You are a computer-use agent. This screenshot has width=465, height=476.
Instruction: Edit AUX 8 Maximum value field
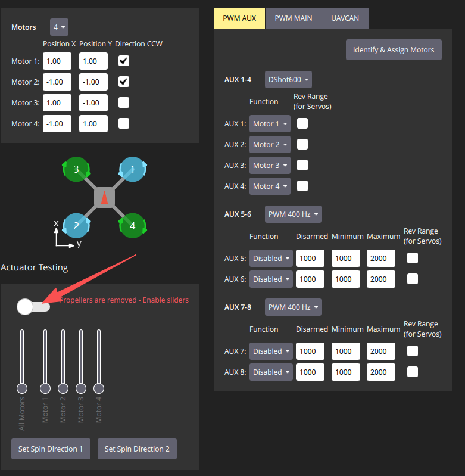tap(381, 372)
